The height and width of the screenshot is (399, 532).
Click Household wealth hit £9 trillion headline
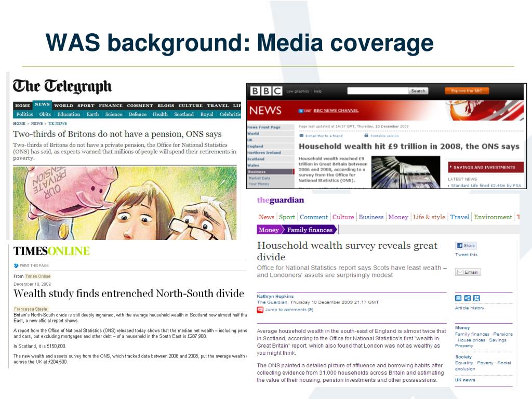point(409,147)
